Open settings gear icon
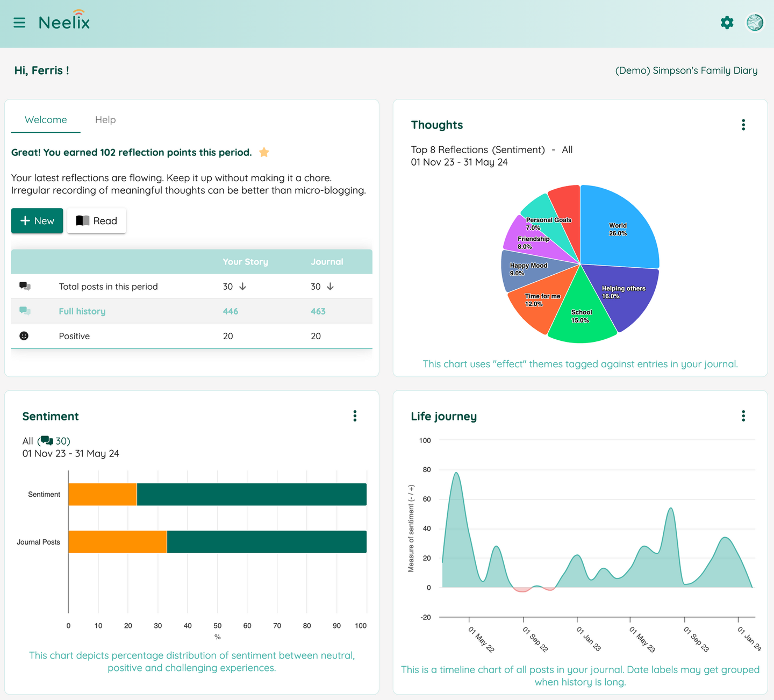 click(727, 23)
